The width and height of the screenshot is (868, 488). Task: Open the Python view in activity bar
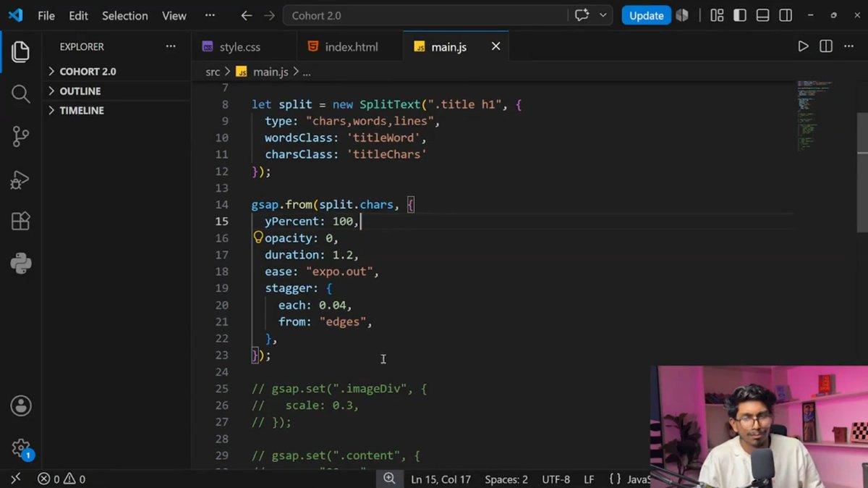(20, 264)
